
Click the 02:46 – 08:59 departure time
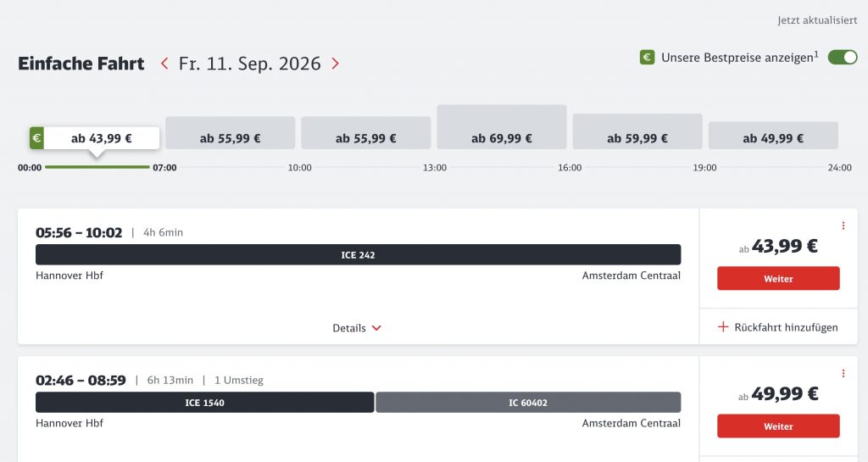point(81,380)
